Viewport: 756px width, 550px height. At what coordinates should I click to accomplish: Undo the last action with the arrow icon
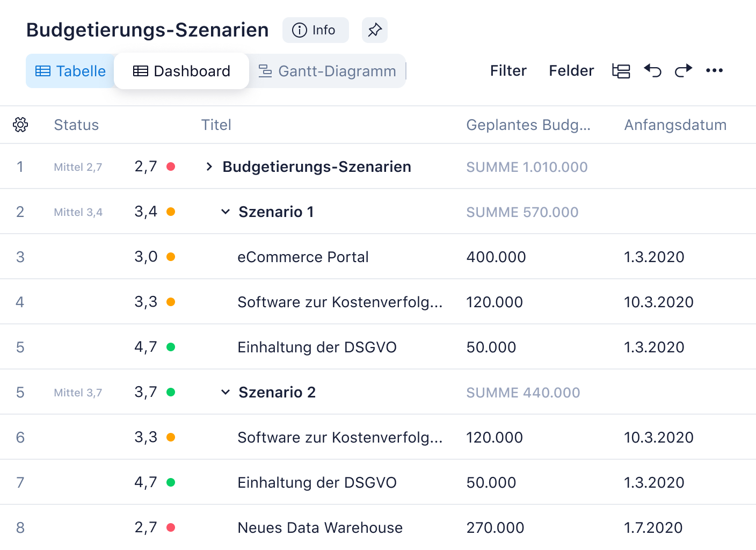652,70
